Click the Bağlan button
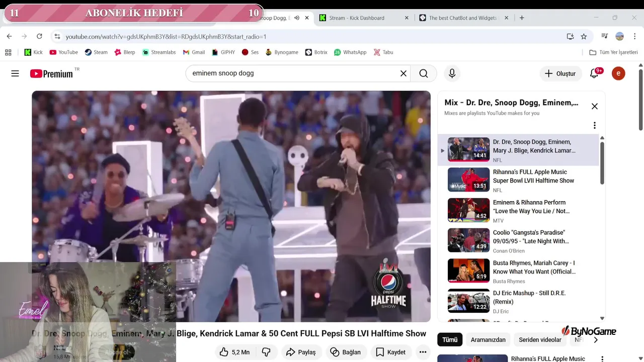This screenshot has width=644, height=362. pyautogui.click(x=346, y=352)
